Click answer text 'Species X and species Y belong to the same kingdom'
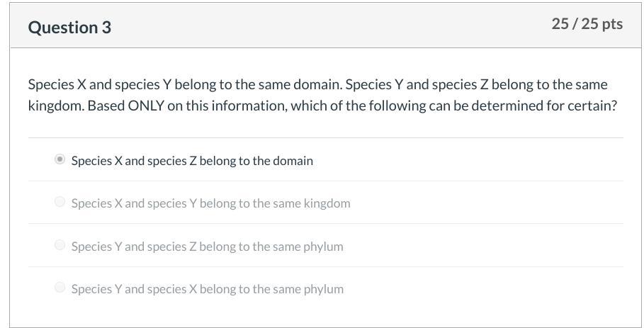 tap(210, 203)
